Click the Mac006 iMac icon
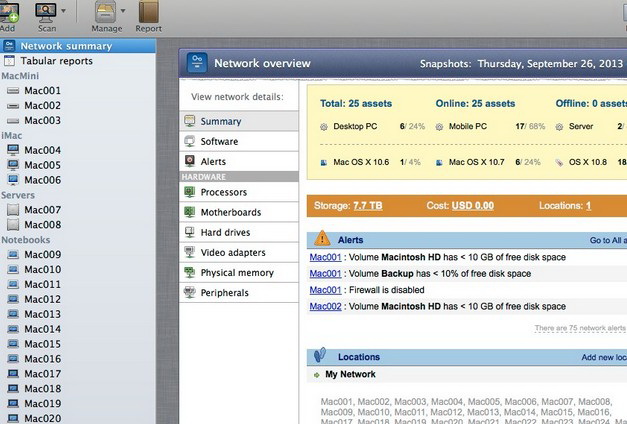Viewport: 627px width, 424px height. click(x=13, y=180)
